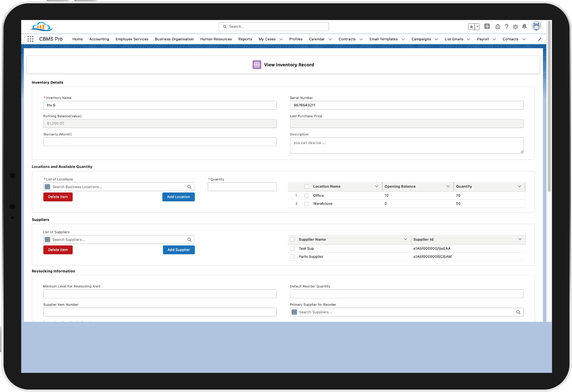Image resolution: width=572 pixels, height=392 pixels.
Task: Click the global Search box
Action: (273, 27)
